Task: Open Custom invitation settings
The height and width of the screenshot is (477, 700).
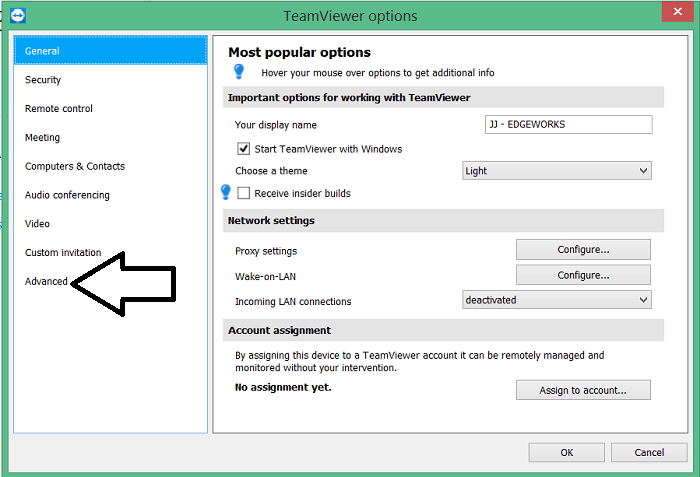Action: (x=111, y=252)
